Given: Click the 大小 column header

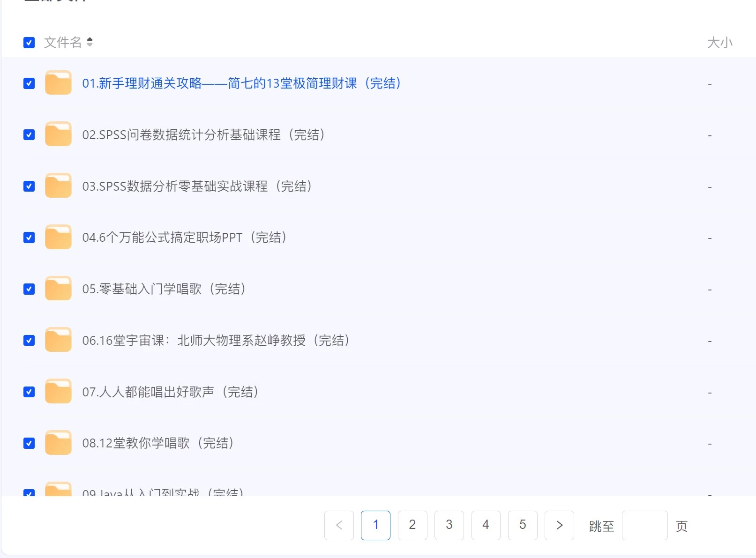Looking at the screenshot, I should tap(720, 42).
